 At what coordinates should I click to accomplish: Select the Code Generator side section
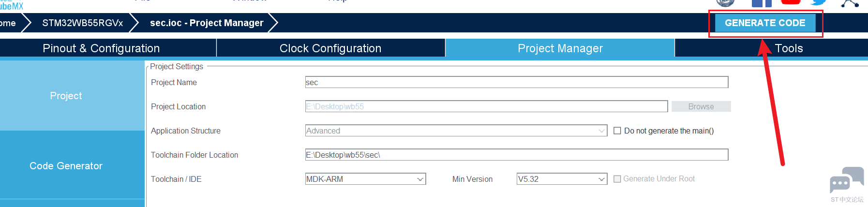[66, 166]
